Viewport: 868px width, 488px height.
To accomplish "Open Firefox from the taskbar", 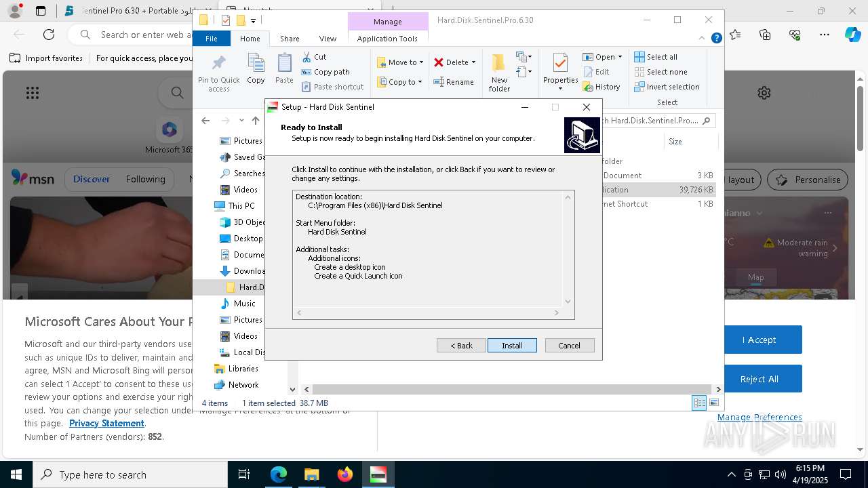I will click(x=344, y=474).
